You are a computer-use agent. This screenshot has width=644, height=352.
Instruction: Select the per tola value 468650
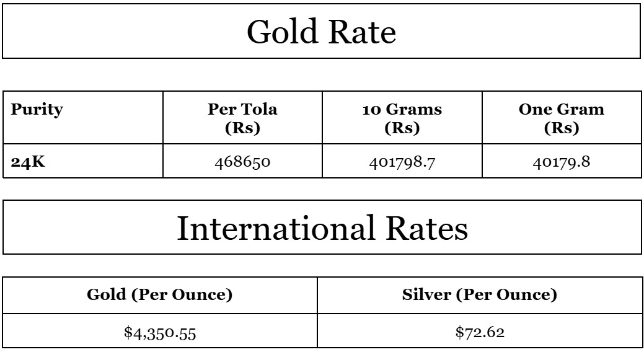[x=242, y=162]
